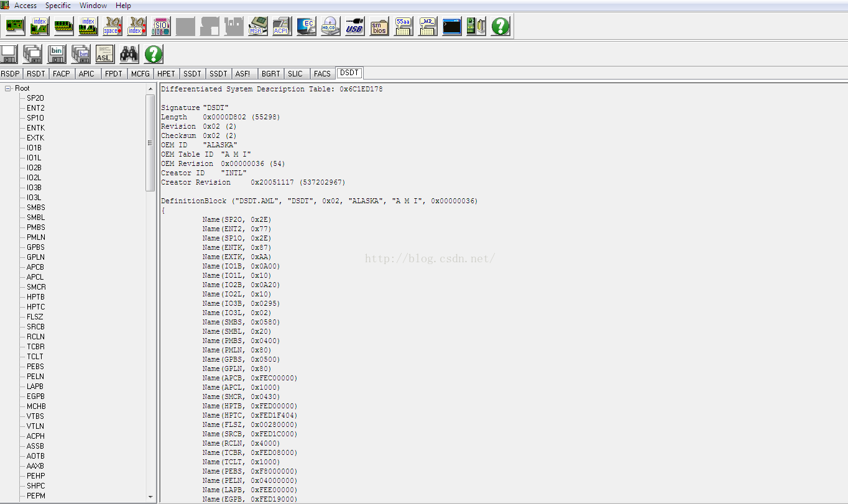Save table as binary file
This screenshot has width=848, height=504.
[57, 54]
